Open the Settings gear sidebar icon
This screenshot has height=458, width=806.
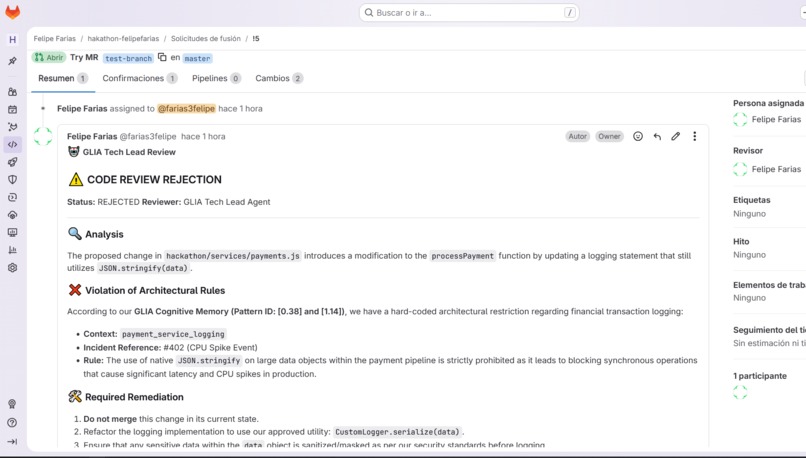pyautogui.click(x=12, y=267)
